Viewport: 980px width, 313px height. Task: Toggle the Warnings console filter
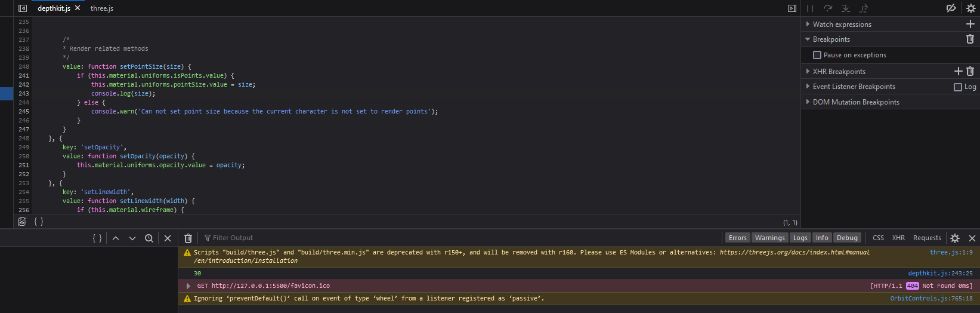tap(769, 238)
